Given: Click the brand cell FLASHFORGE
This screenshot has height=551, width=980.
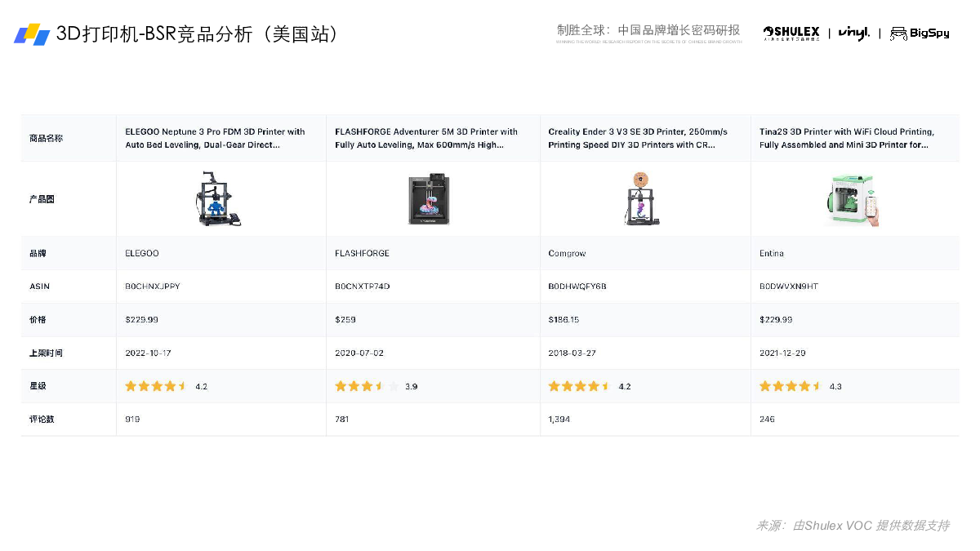Looking at the screenshot, I should tap(362, 253).
